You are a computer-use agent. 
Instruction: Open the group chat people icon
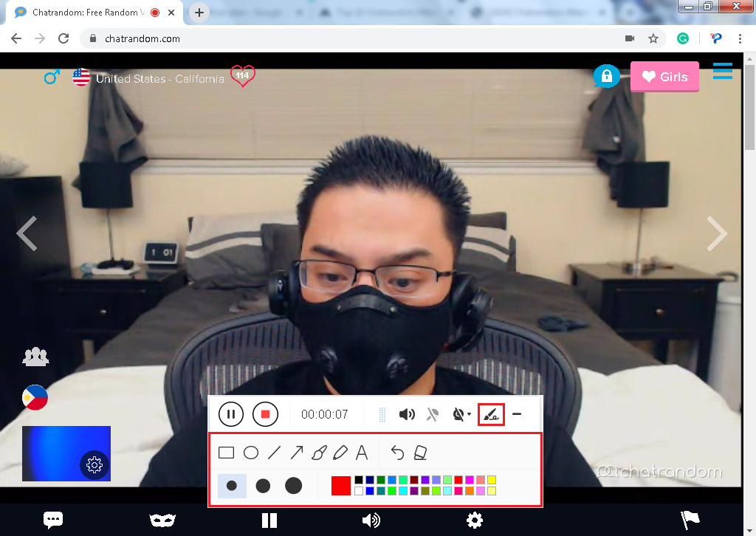pos(35,357)
